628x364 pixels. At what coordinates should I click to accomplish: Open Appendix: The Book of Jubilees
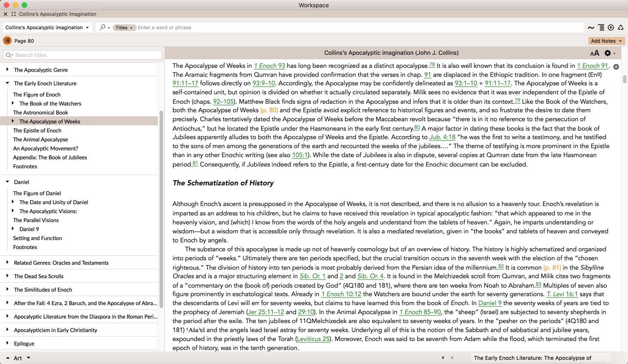tap(50, 158)
